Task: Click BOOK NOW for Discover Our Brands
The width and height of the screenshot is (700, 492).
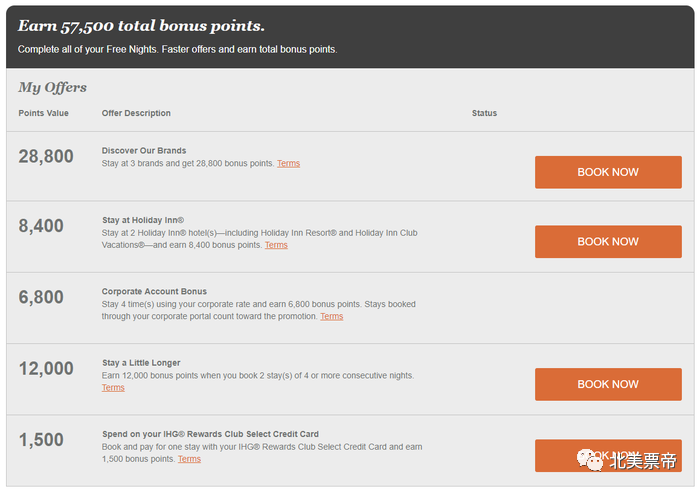Action: [608, 172]
